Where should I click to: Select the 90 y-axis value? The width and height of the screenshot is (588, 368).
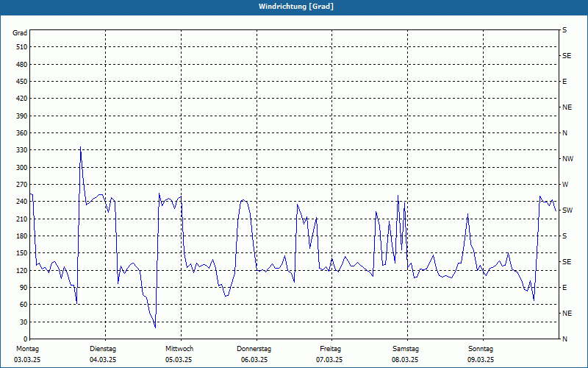[x=24, y=288]
